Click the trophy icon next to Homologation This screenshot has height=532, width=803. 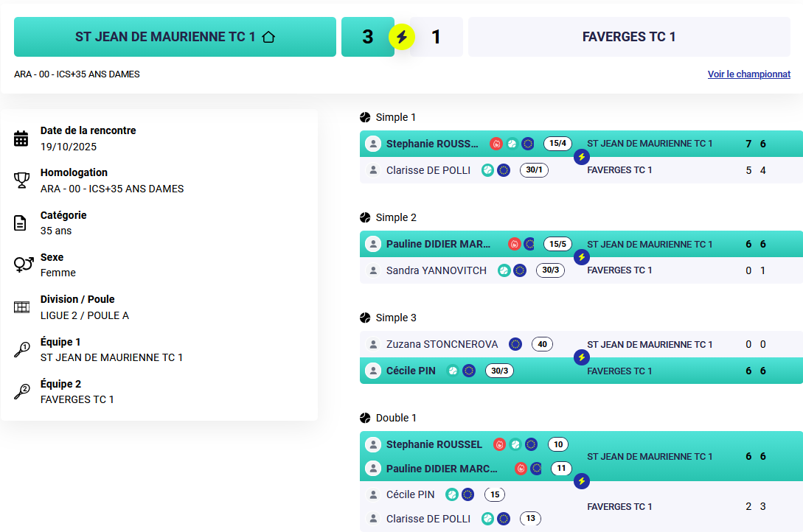21,181
